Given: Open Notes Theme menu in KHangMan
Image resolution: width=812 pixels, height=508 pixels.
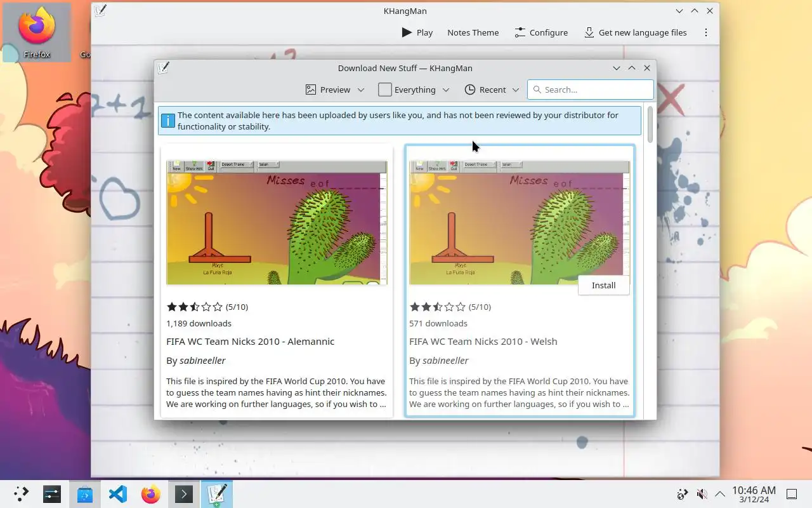Looking at the screenshot, I should (x=473, y=32).
